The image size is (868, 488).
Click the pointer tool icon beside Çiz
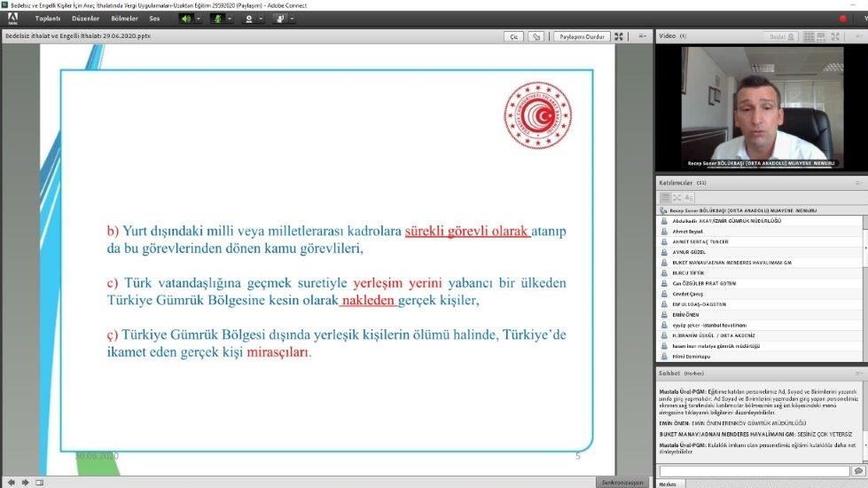[536, 36]
